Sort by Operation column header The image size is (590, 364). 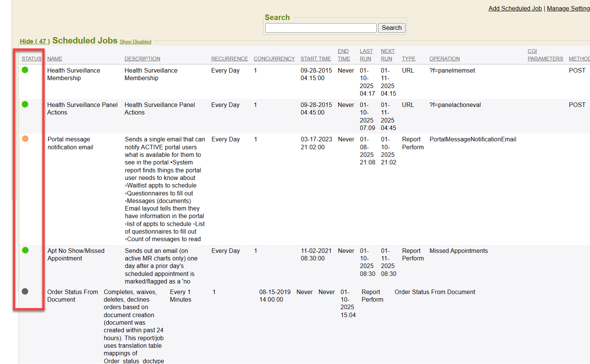tap(444, 59)
